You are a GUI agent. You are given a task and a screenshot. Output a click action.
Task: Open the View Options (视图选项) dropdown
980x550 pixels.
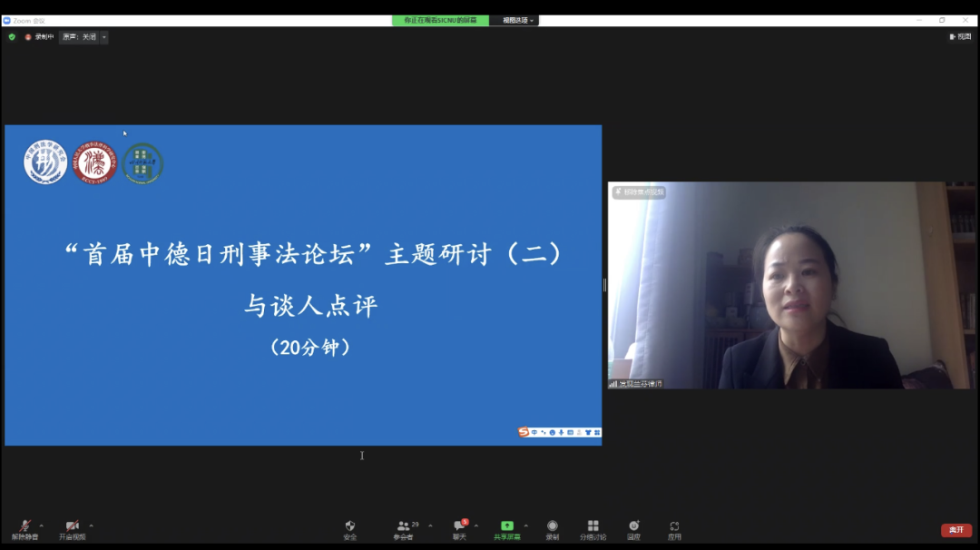point(518,20)
